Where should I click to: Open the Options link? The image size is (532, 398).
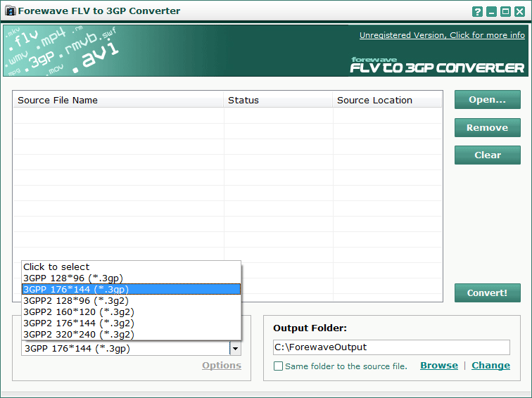coord(222,366)
